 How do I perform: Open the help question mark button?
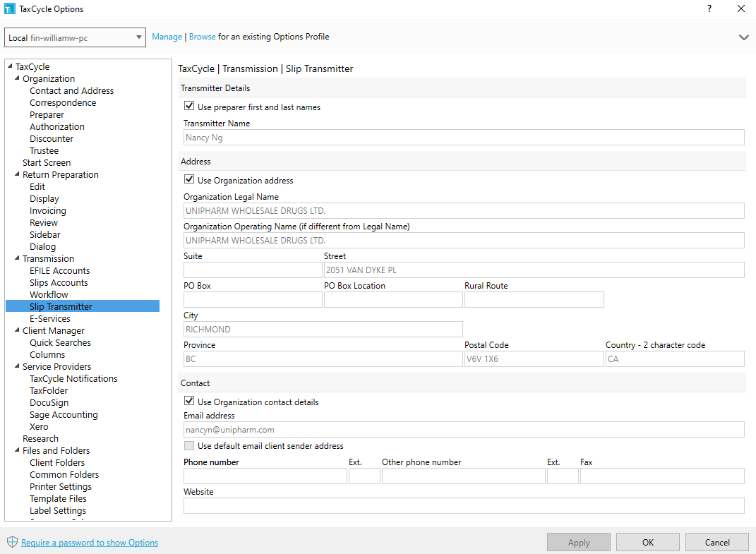click(709, 8)
